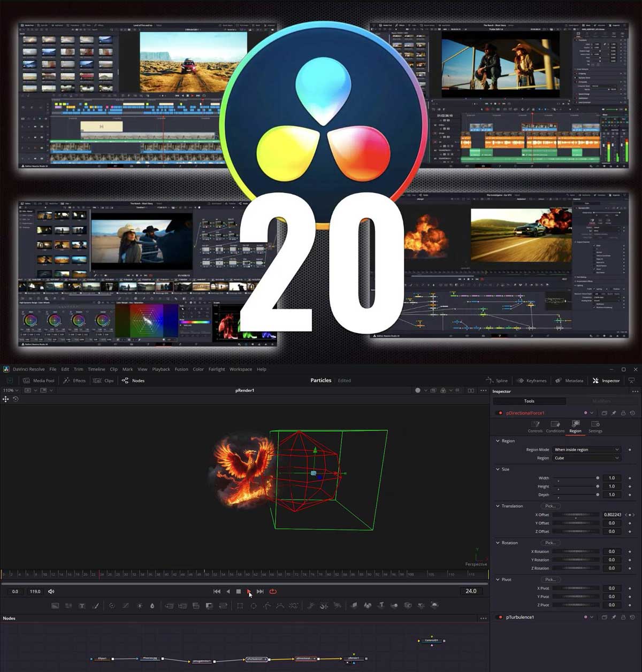642x672 pixels.
Task: Toggle keyframe diamond for X Offset
Action: (630, 515)
